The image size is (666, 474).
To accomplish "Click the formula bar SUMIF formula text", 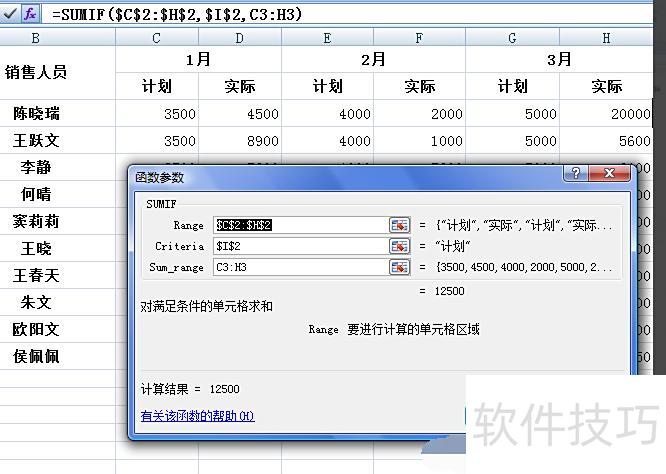I will (x=177, y=14).
